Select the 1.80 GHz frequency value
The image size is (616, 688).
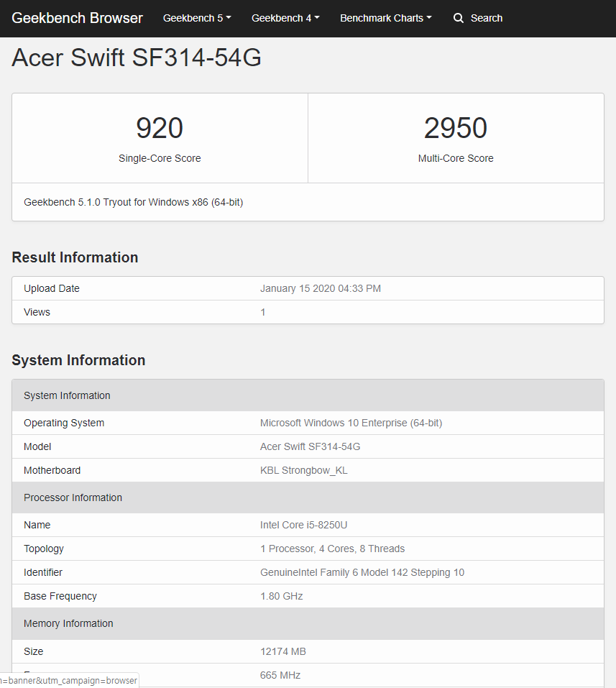282,596
